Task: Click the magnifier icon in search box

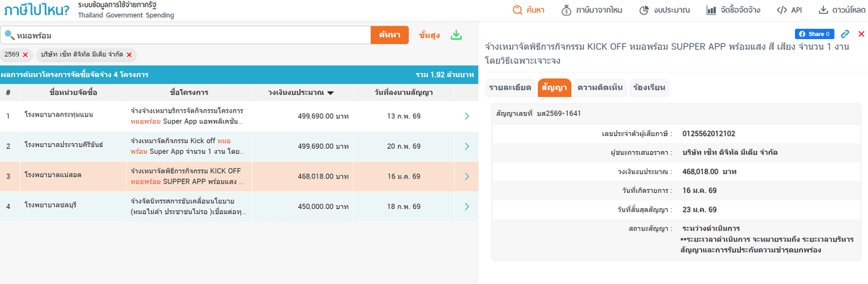Action: pyautogui.click(x=9, y=35)
